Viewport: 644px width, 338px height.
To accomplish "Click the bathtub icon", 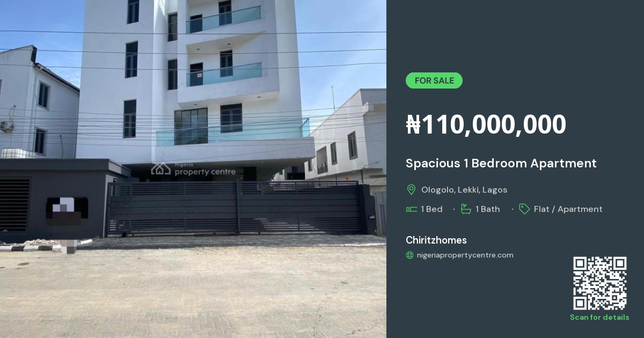I will (x=466, y=209).
